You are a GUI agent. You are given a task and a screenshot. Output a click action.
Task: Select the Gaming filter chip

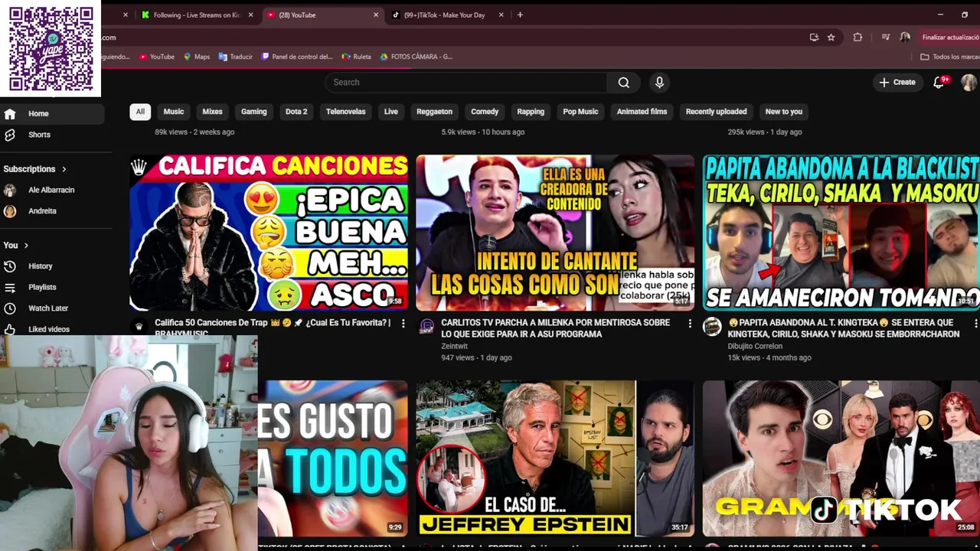coord(254,112)
